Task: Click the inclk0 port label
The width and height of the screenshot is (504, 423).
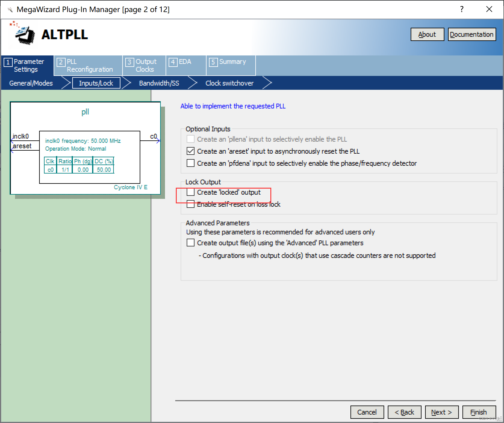Action: (x=20, y=136)
